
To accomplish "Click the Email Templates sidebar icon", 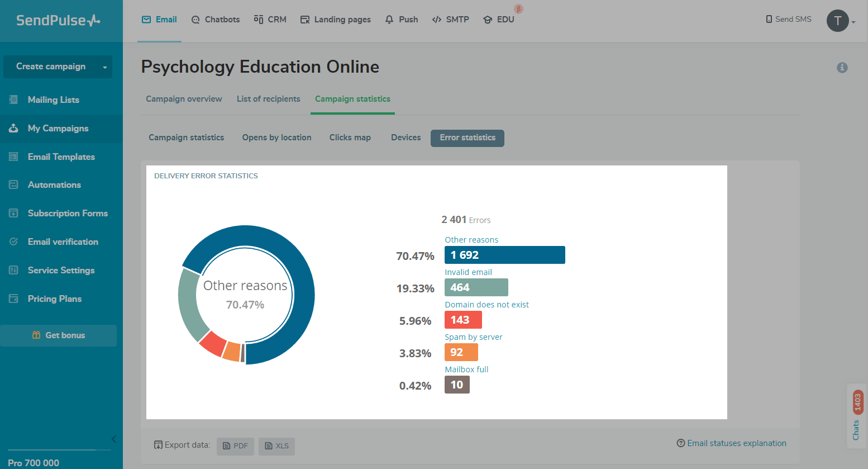I will (x=13, y=157).
